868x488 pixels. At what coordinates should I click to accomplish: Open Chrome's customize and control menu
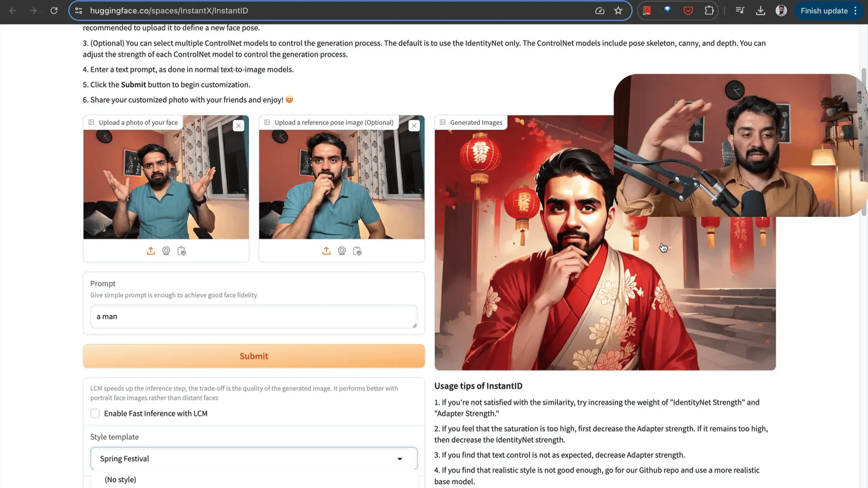click(856, 10)
